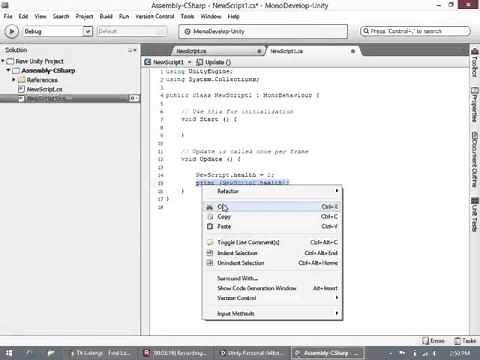Open the Errors pad in status bar
The width and height of the screenshot is (480, 360).
[433, 341]
